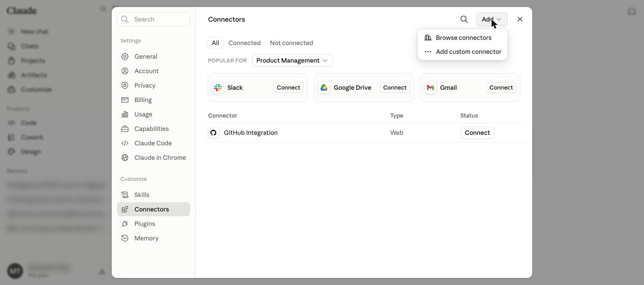Image resolution: width=644 pixels, height=285 pixels.
Task: Open Usage settings
Action: pyautogui.click(x=153, y=114)
